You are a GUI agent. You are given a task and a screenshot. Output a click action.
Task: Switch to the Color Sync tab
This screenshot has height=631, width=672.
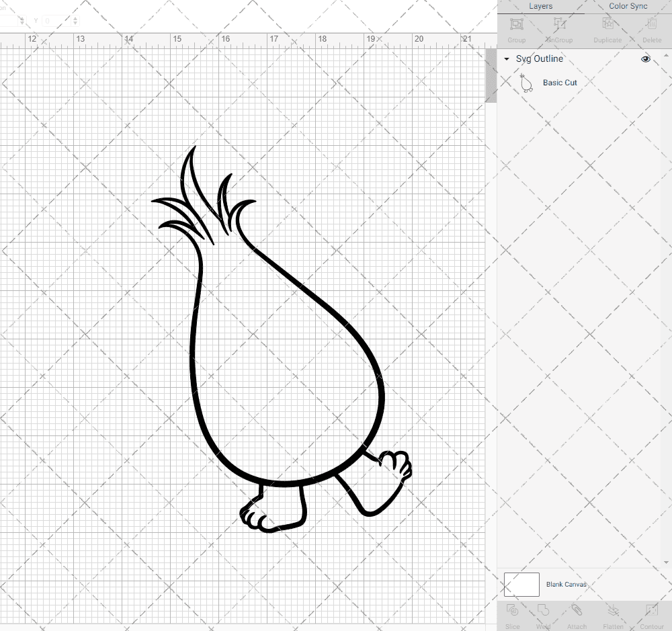628,6
